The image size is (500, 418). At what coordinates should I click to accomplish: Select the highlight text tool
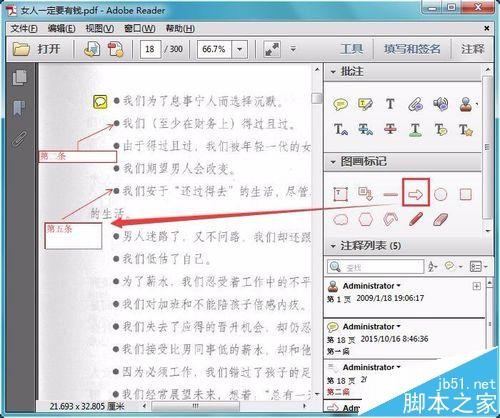click(365, 104)
